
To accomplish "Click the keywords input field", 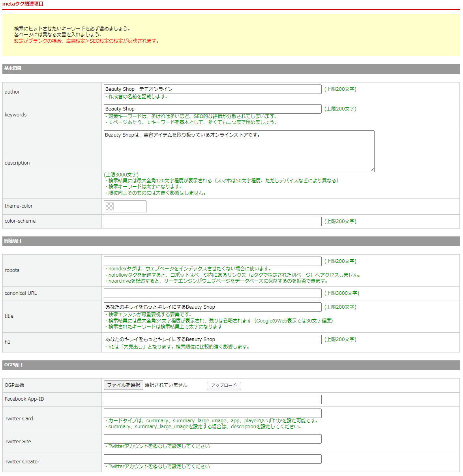I will pos(212,109).
